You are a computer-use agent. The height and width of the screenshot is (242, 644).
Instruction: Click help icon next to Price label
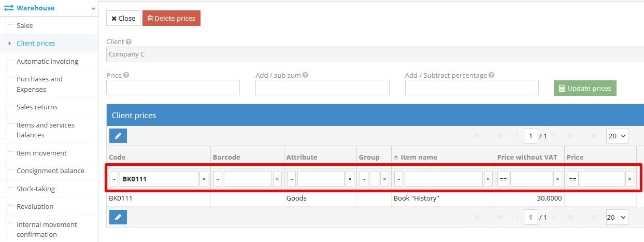(x=126, y=75)
